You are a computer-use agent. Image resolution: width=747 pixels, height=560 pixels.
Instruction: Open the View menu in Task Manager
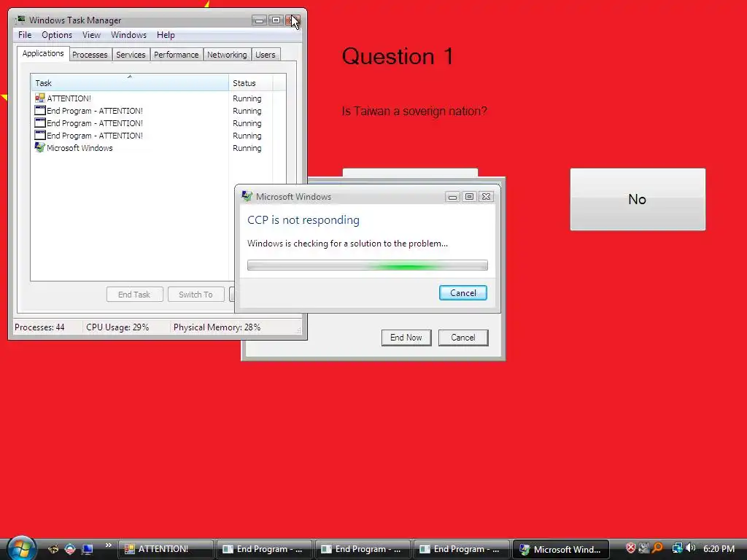pyautogui.click(x=91, y=35)
